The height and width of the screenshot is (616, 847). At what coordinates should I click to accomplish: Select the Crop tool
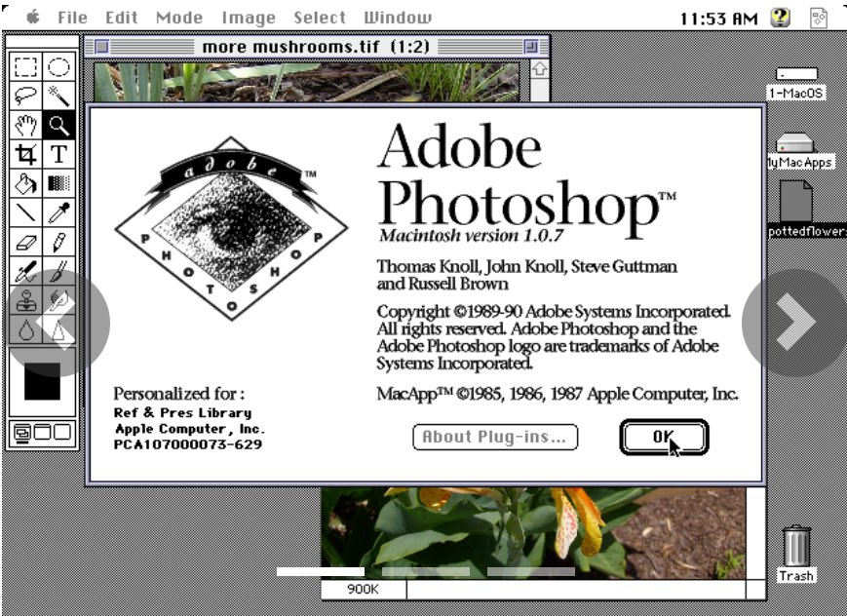[25, 155]
